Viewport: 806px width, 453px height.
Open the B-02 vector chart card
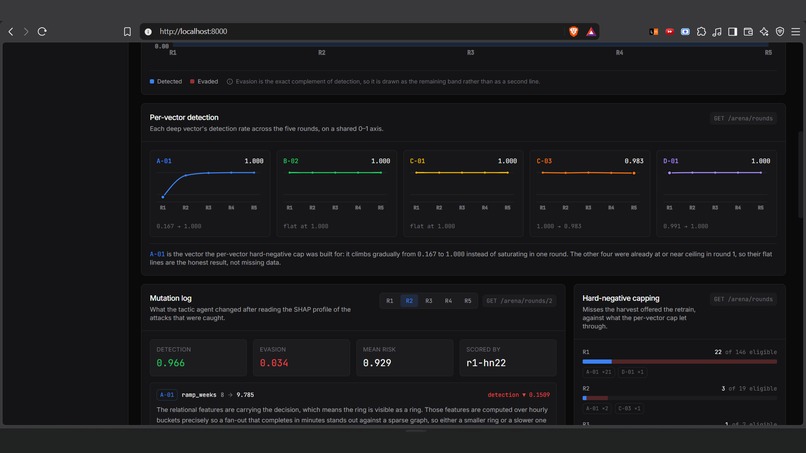[337, 193]
